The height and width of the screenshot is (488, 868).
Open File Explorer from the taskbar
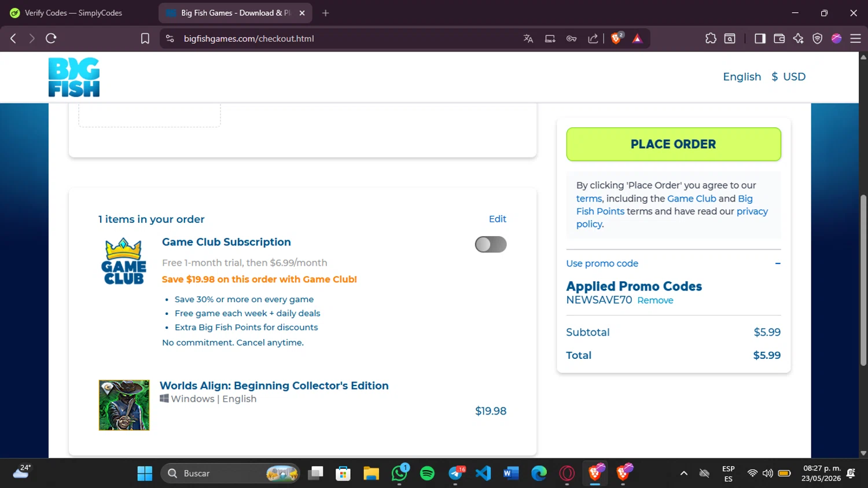pyautogui.click(x=371, y=474)
